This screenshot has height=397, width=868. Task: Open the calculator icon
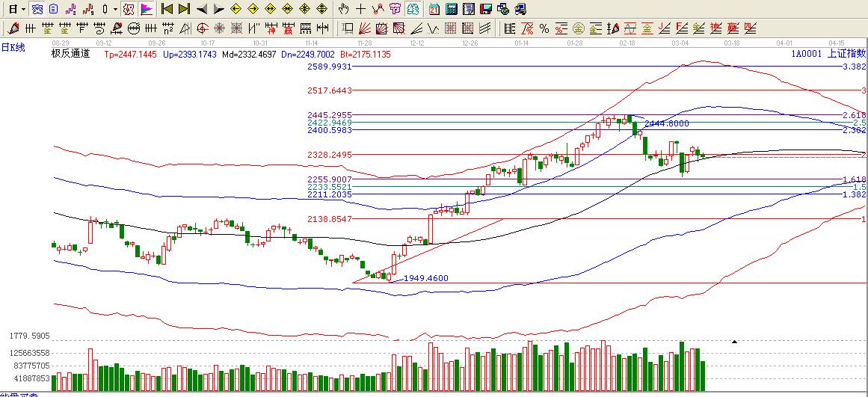[451, 9]
